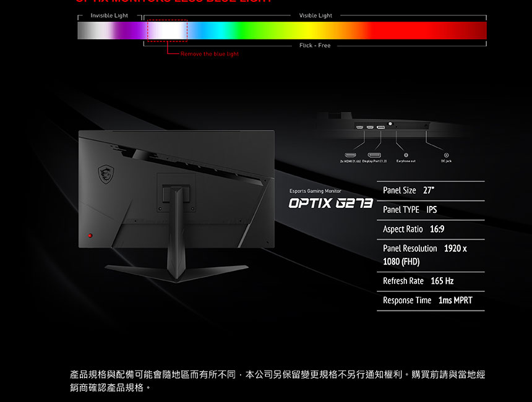Click the '165 Hz' refresh rate value
This screenshot has height=402, width=532.
(442, 281)
